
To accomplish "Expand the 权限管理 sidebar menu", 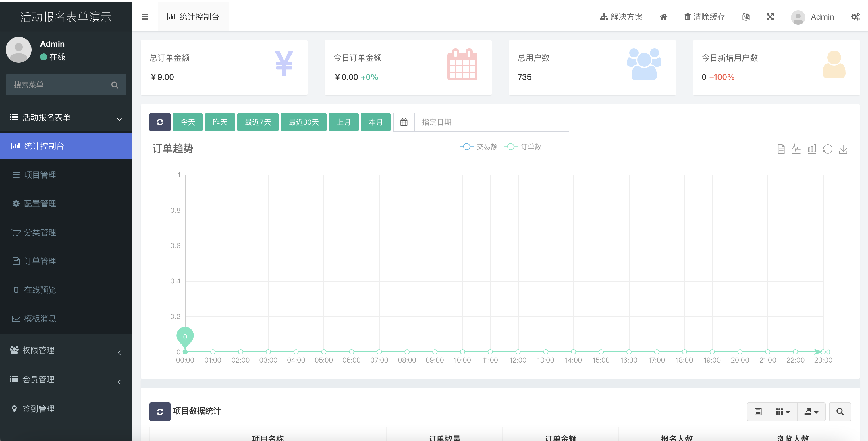I will [66, 350].
